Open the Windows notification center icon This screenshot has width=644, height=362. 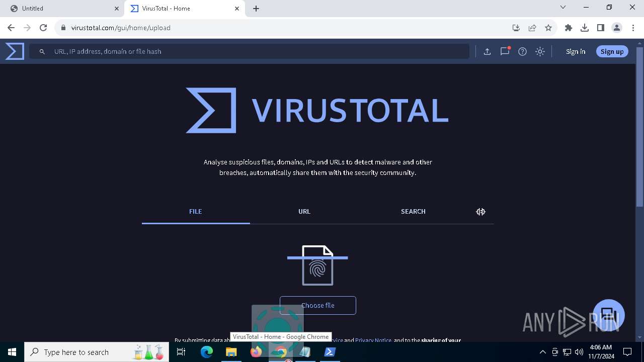point(627,352)
